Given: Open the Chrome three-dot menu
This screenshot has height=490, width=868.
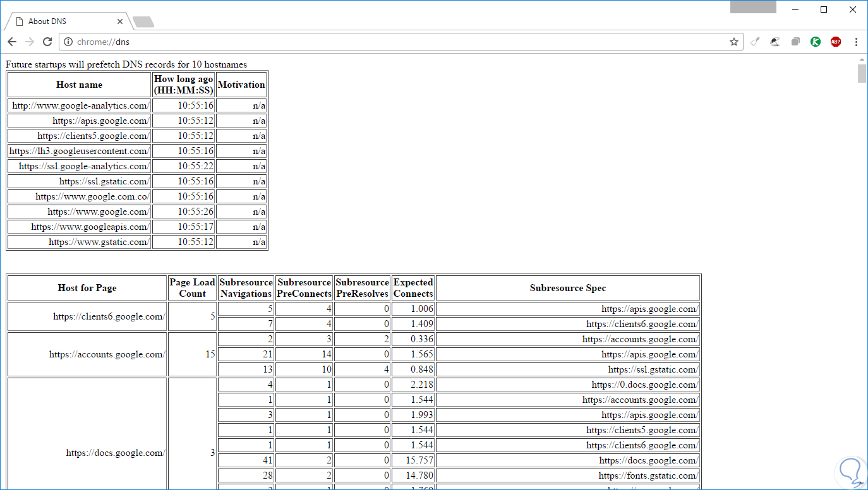Looking at the screenshot, I should click(857, 42).
